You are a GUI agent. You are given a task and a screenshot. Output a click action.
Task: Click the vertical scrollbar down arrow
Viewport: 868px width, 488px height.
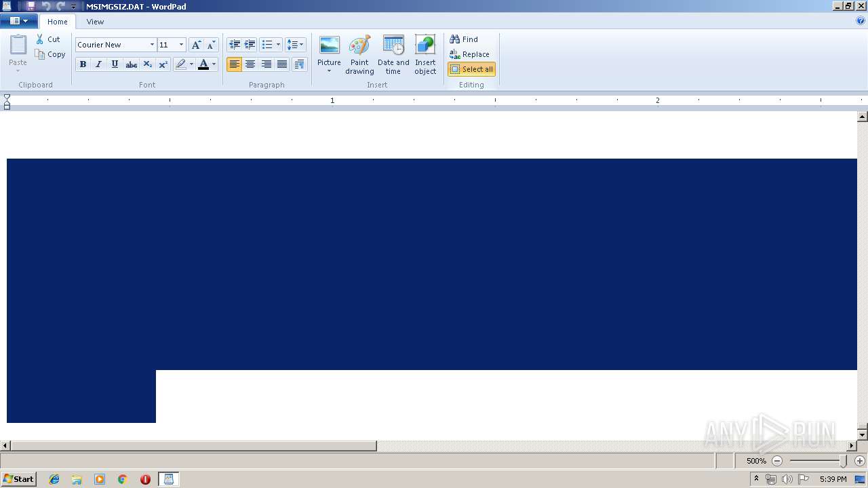click(x=863, y=434)
